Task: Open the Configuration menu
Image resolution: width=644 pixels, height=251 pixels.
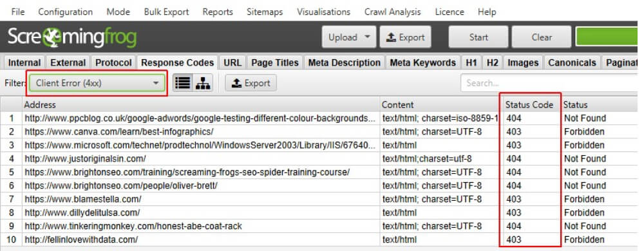Action: pos(65,12)
